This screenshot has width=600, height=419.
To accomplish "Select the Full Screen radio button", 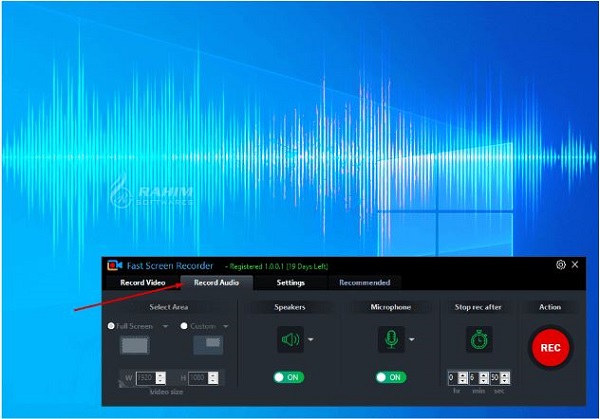I will tap(111, 326).
